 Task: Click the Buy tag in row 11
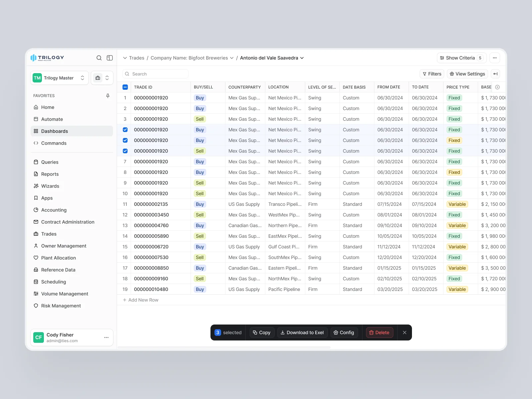pyautogui.click(x=200, y=204)
